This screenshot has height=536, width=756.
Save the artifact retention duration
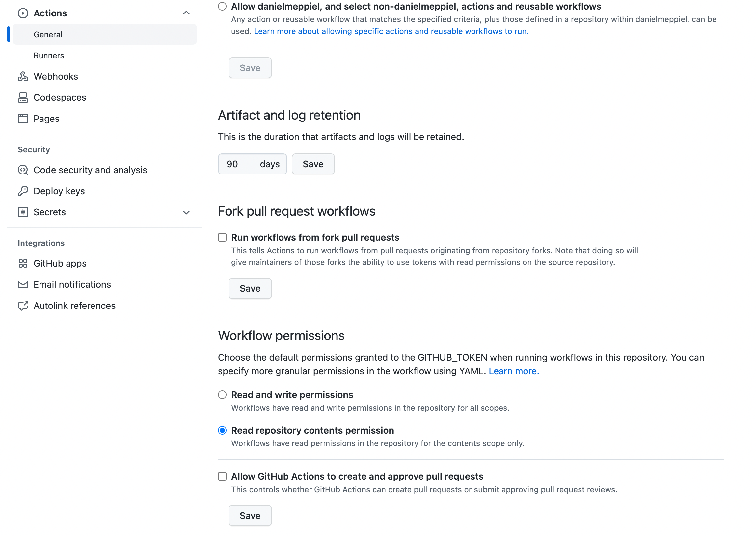tap(313, 164)
